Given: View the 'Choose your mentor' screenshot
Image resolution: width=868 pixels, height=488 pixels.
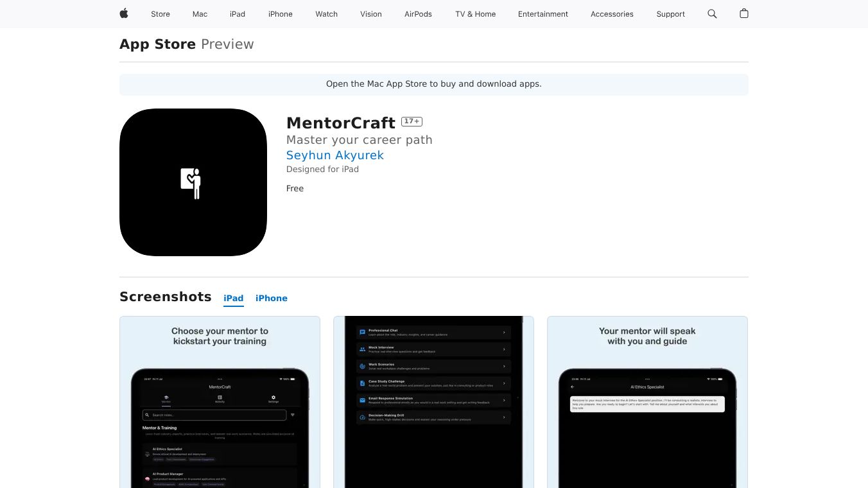Looking at the screenshot, I should pyautogui.click(x=220, y=402).
